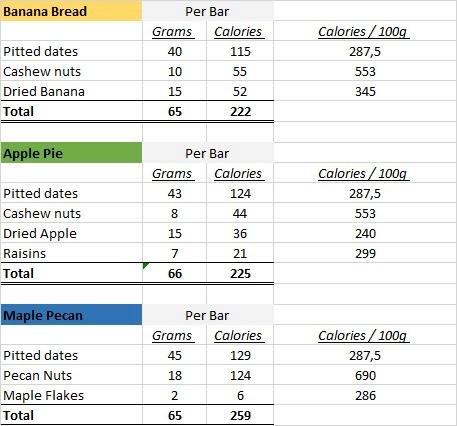
Task: Select Maple Pecan total calories 259
Action: [240, 415]
